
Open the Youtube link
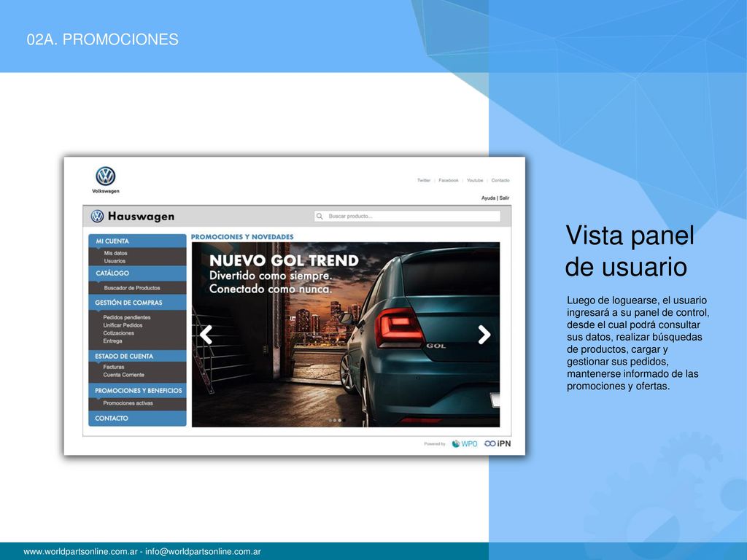click(x=474, y=181)
